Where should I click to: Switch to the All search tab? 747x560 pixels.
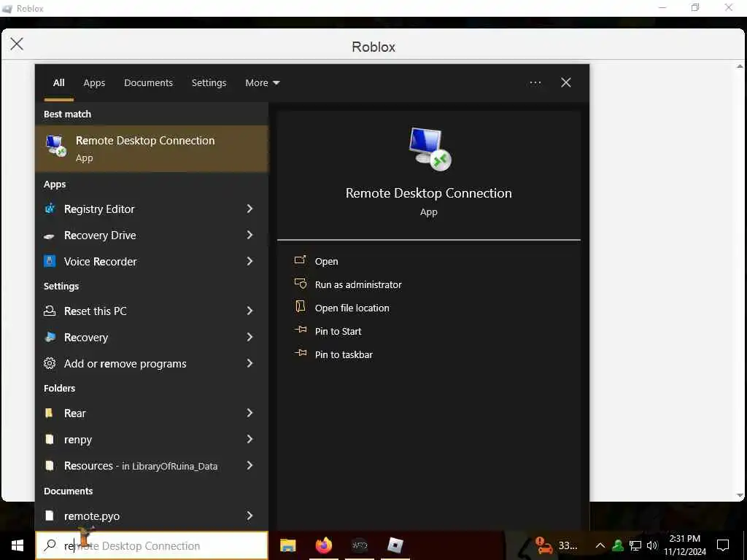[x=58, y=83]
